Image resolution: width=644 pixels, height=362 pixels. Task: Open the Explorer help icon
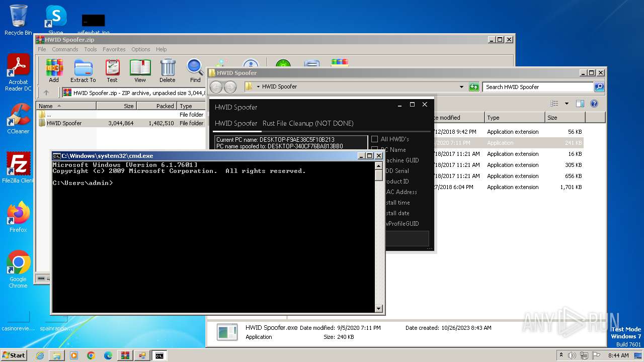(x=594, y=104)
